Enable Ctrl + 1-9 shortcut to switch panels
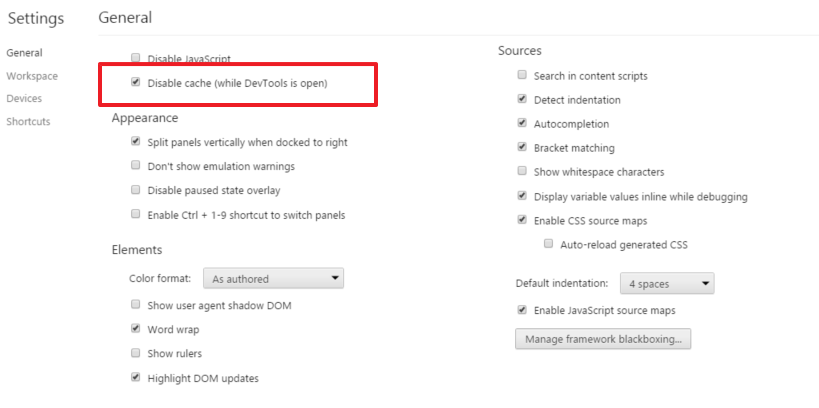The height and width of the screenshot is (408, 819). click(136, 214)
